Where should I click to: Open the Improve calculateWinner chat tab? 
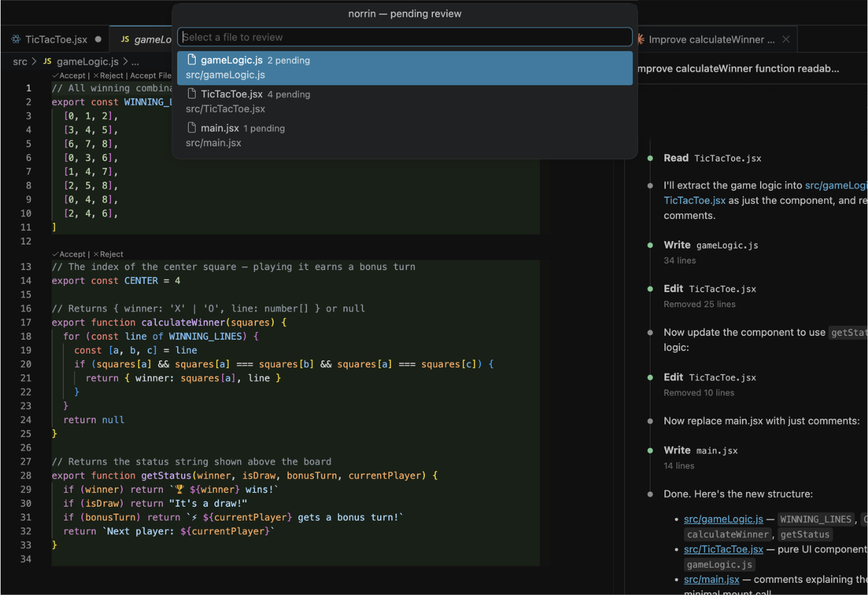click(711, 39)
